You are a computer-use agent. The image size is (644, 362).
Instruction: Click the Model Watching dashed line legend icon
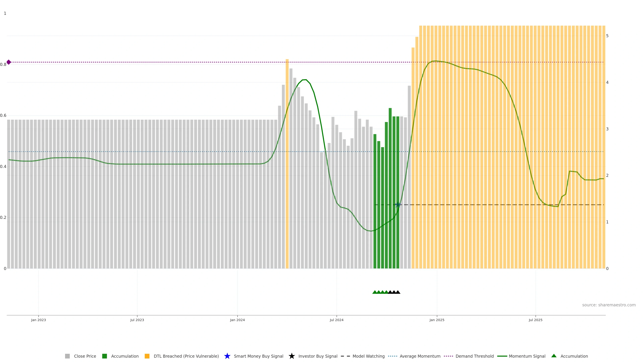pyautogui.click(x=345, y=356)
